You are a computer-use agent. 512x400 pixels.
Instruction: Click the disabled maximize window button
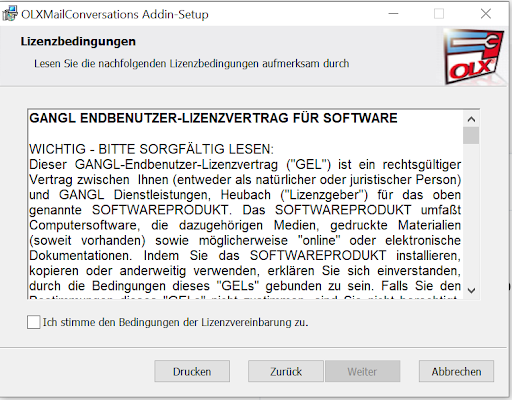pyautogui.click(x=439, y=14)
